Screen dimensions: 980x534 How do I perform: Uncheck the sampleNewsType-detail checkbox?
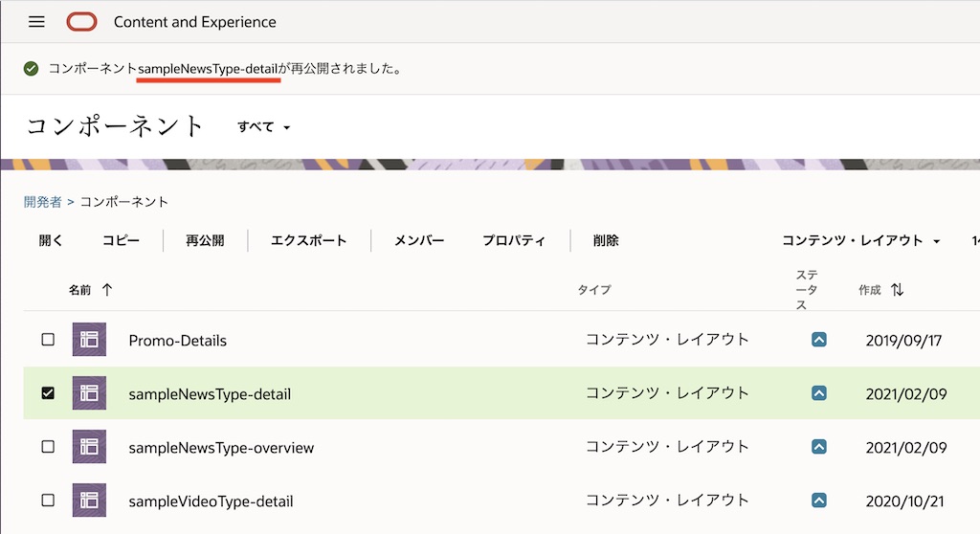pos(48,393)
